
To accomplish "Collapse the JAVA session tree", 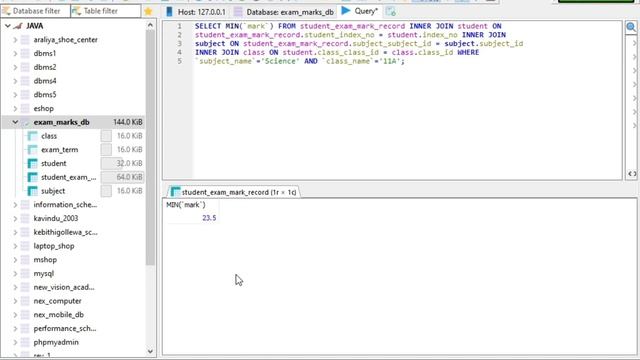I will (x=8, y=26).
